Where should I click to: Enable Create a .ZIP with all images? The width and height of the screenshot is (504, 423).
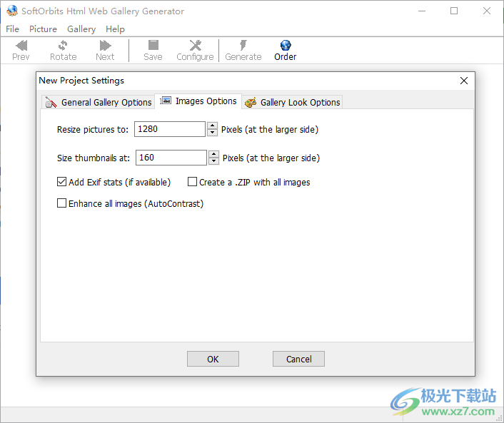[192, 182]
